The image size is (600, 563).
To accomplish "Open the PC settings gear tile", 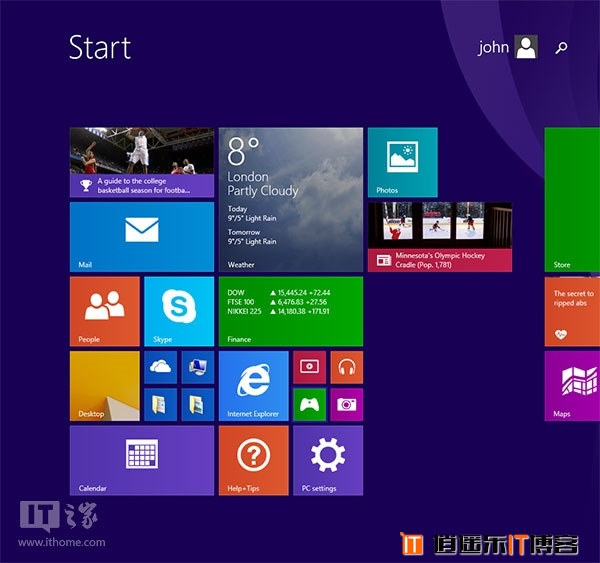I will pos(328,460).
